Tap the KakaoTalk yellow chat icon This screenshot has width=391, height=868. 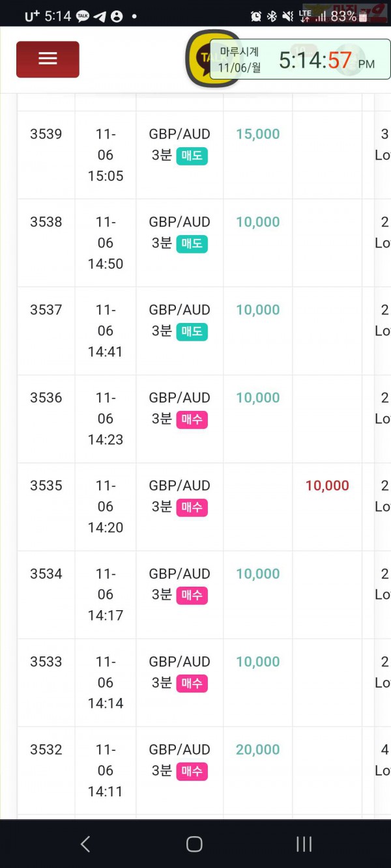(214, 59)
